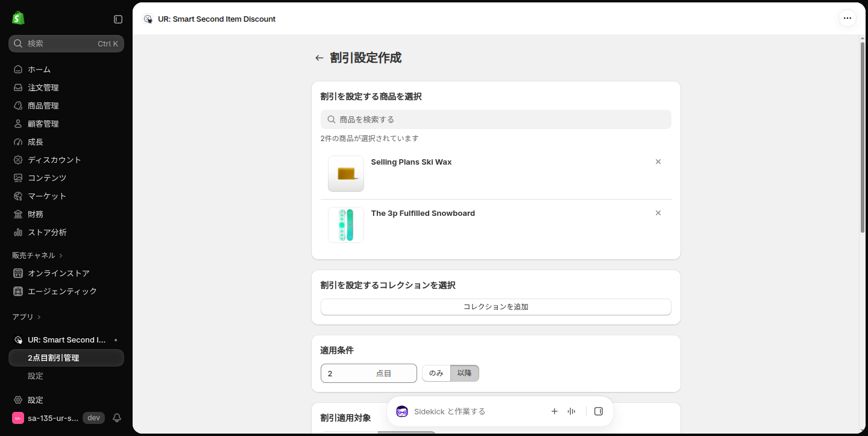
Task: Open the app's 設定 sub-item under 2点目割引管理
Action: click(66, 376)
